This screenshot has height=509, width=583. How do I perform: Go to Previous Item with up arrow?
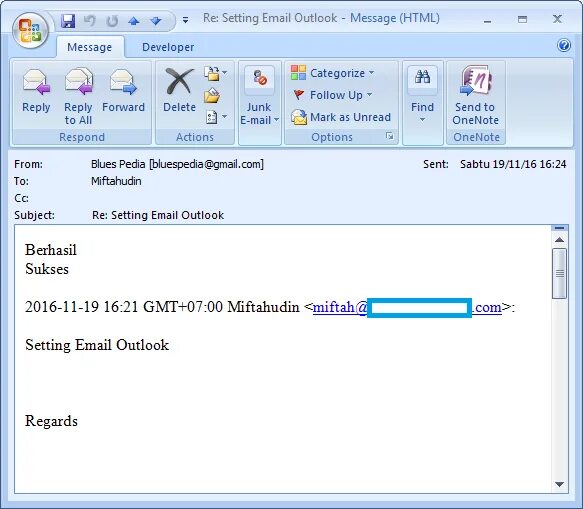tap(134, 21)
